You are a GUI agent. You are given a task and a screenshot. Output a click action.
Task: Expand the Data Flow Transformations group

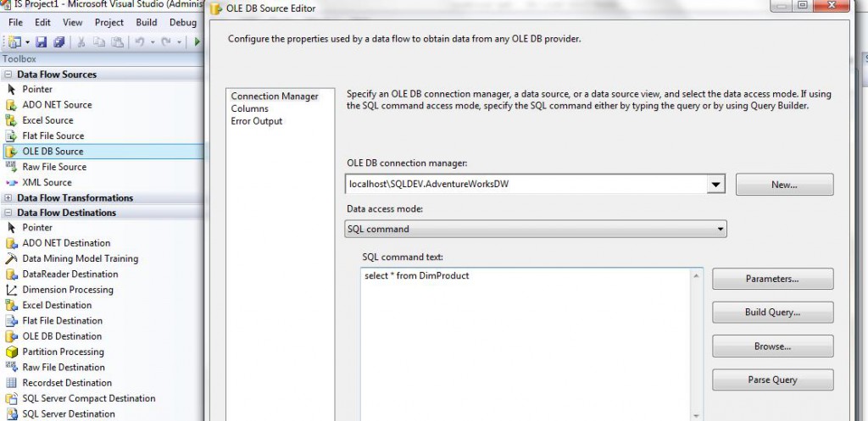8,197
